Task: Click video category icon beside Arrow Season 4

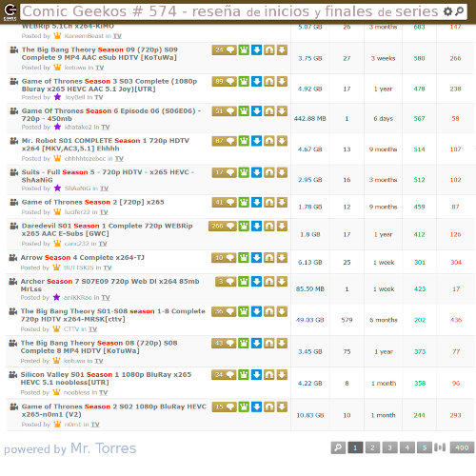Action: point(12,257)
